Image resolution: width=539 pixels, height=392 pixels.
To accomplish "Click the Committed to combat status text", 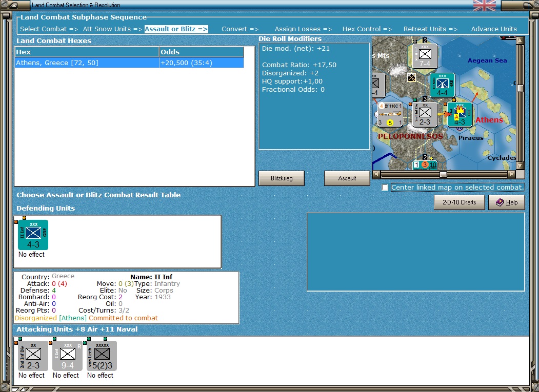I will tap(124, 318).
